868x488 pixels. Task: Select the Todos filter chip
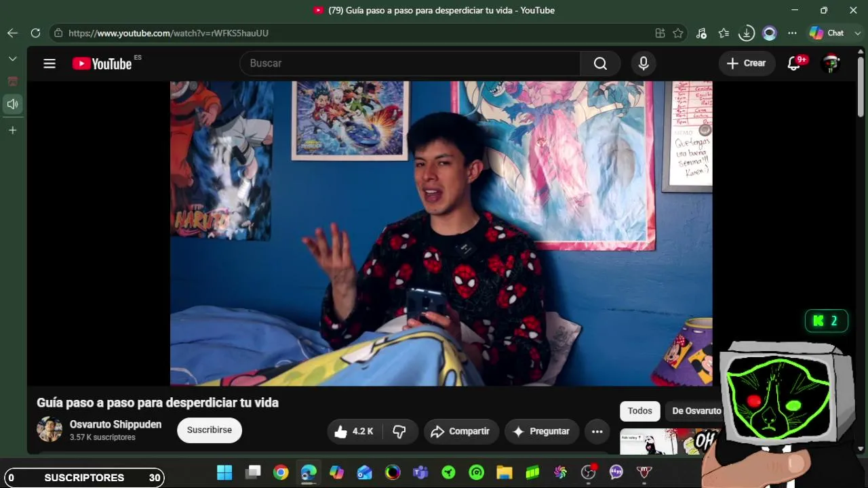pyautogui.click(x=639, y=411)
